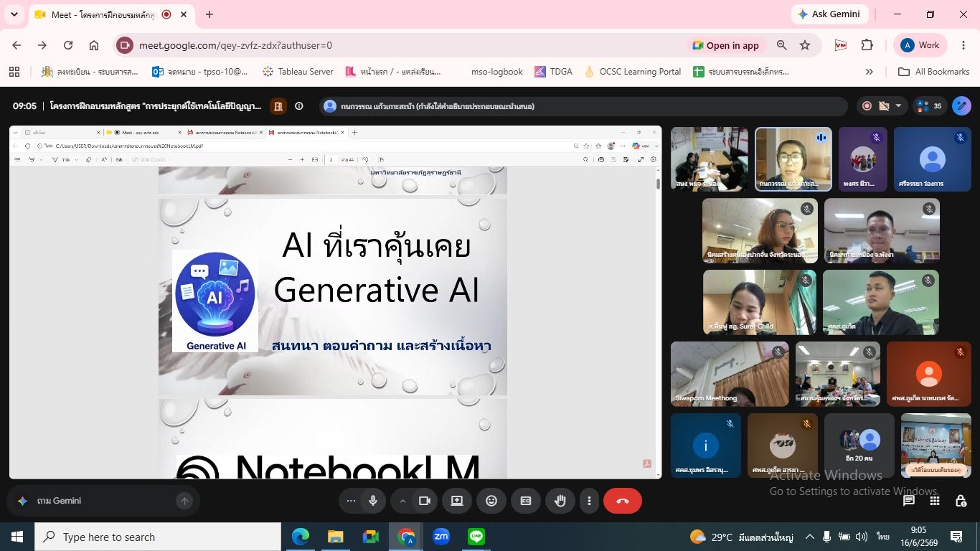The width and height of the screenshot is (980, 551).
Task: Click the taskbar search box
Action: pyautogui.click(x=158, y=537)
